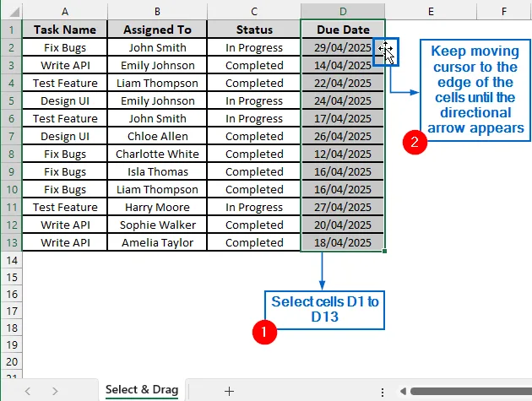Select cell with date 18/04/2025
Image resolution: width=532 pixels, height=401 pixels.
coord(343,242)
